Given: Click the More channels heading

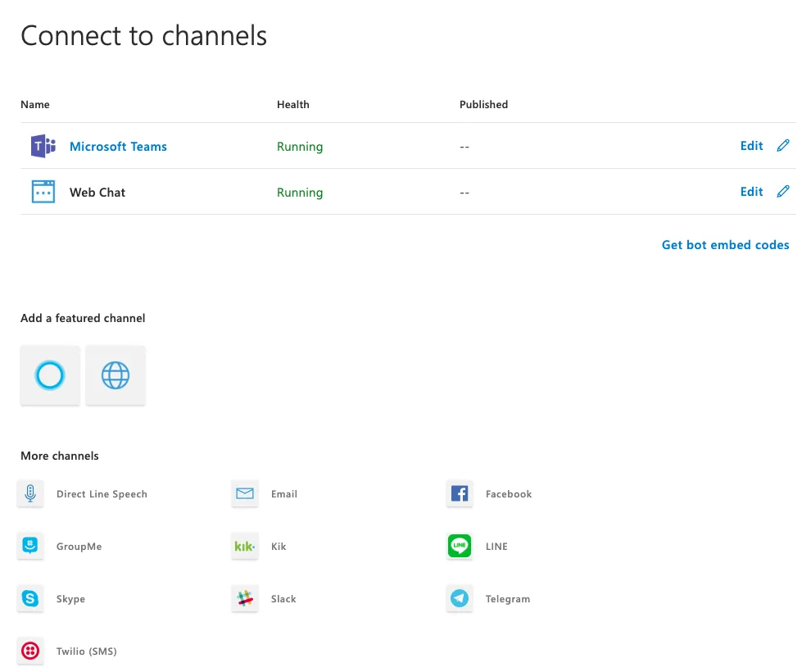Looking at the screenshot, I should tap(60, 456).
